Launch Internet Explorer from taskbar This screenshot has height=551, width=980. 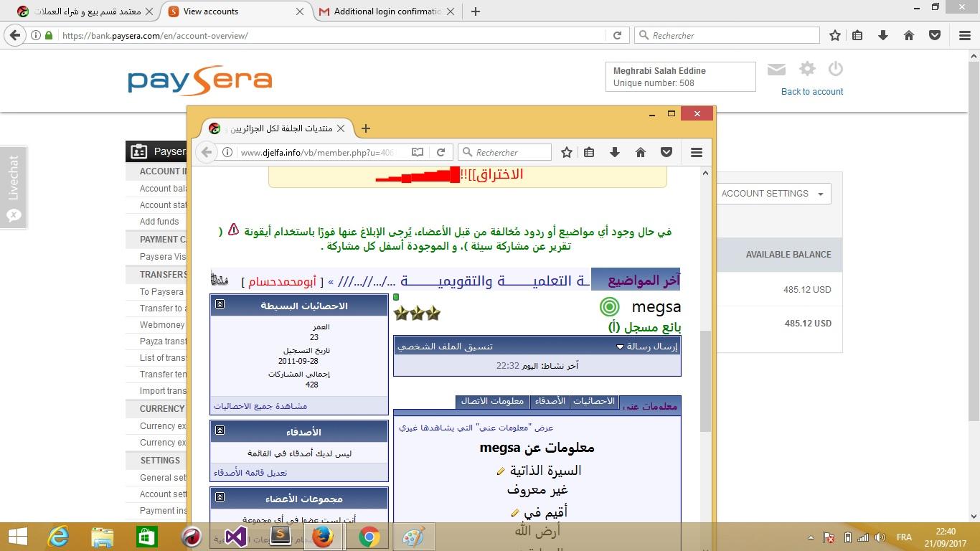58,537
